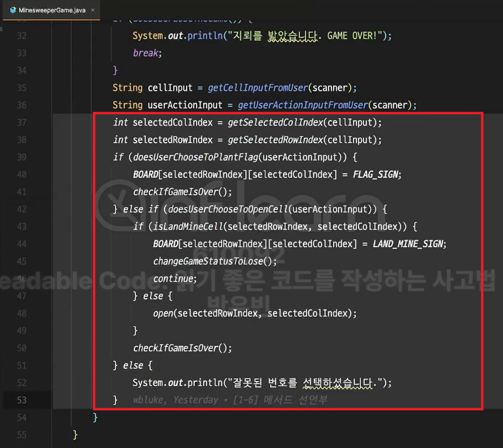Screen dimensions: 503x448
Task: Click getSelectedColIndex method call on line 37
Action: pyautogui.click(x=275, y=123)
